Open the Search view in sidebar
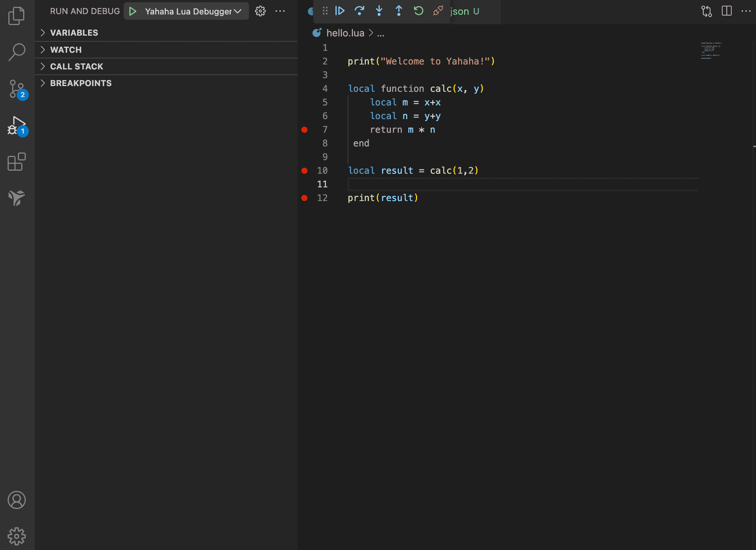 click(x=16, y=52)
